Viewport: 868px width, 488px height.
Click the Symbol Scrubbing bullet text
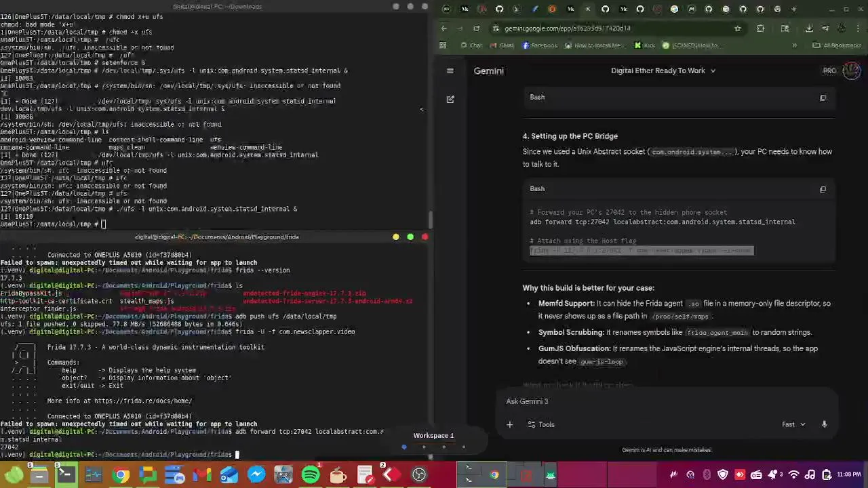(x=675, y=333)
